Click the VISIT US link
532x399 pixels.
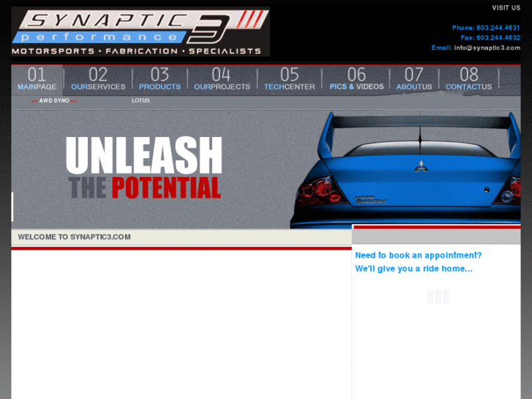(506, 8)
